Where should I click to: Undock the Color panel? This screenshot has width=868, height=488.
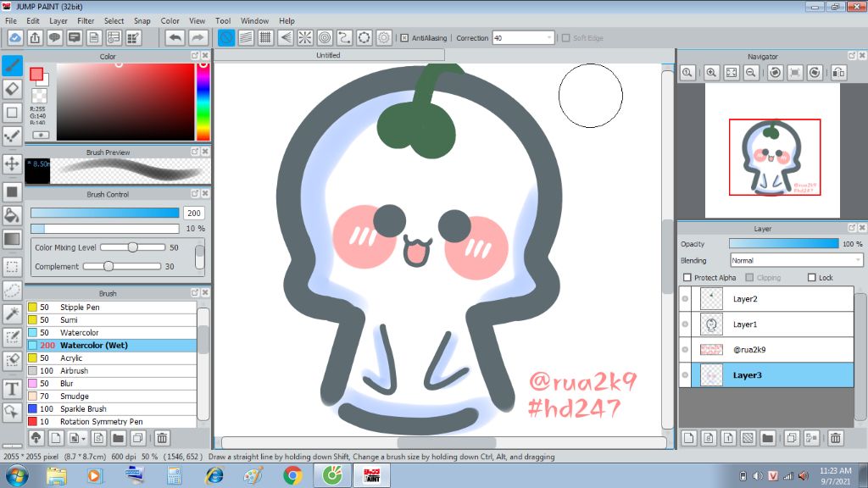195,56
